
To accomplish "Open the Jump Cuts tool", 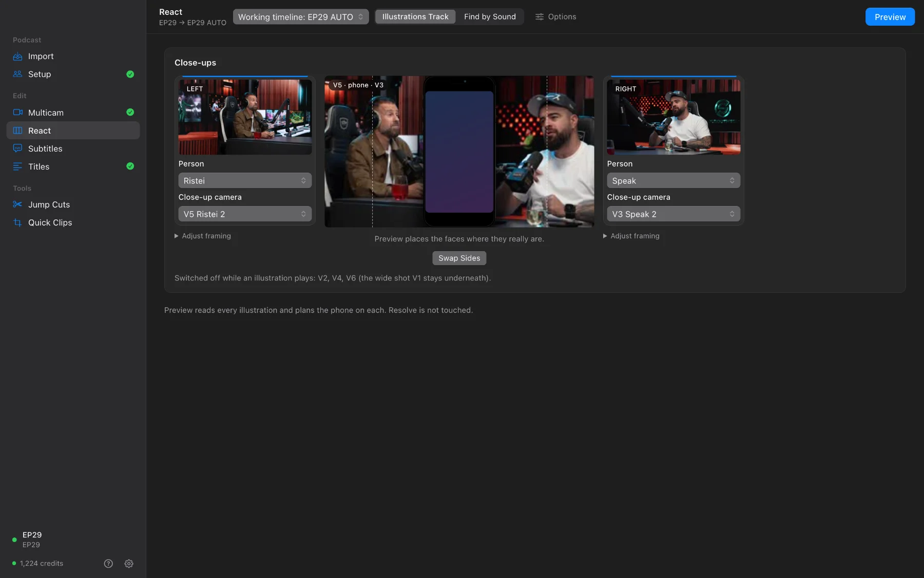I will pyautogui.click(x=73, y=204).
